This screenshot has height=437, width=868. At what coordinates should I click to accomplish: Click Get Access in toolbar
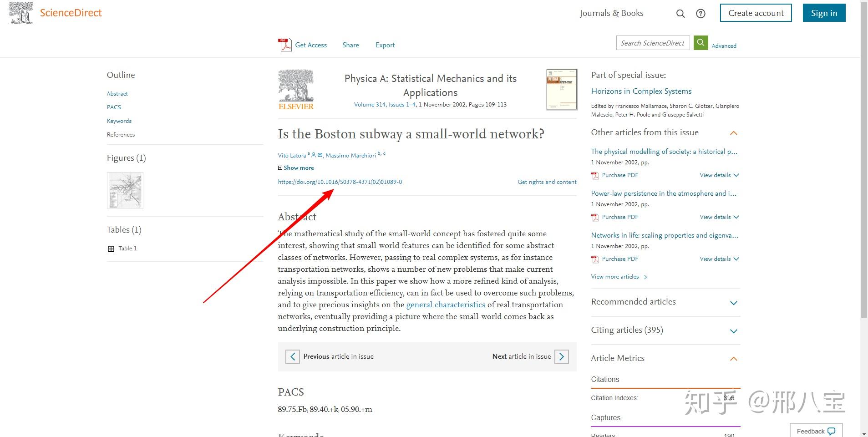pyautogui.click(x=311, y=45)
